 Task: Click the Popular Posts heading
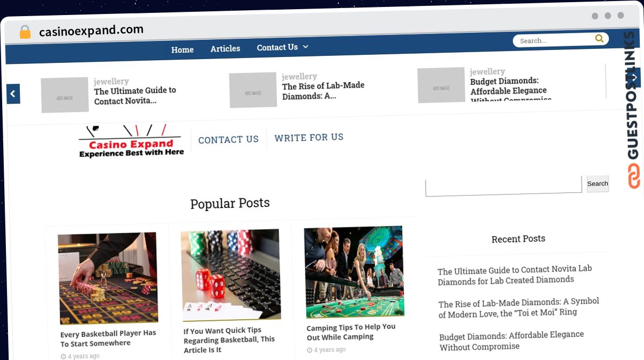pyautogui.click(x=230, y=203)
